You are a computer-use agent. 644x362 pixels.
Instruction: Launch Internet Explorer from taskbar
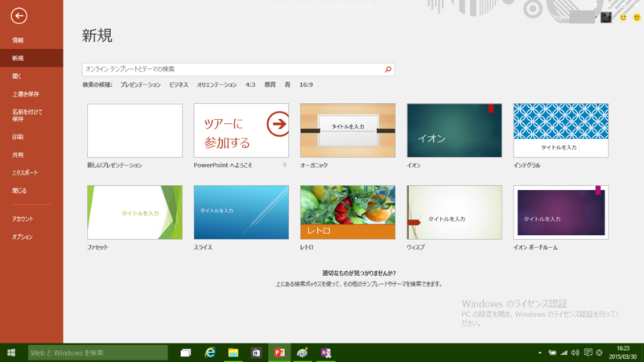(x=210, y=352)
